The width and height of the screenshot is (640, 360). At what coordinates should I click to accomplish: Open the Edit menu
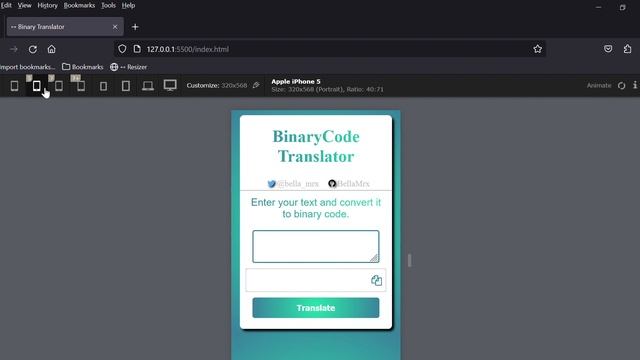[x=6, y=5]
